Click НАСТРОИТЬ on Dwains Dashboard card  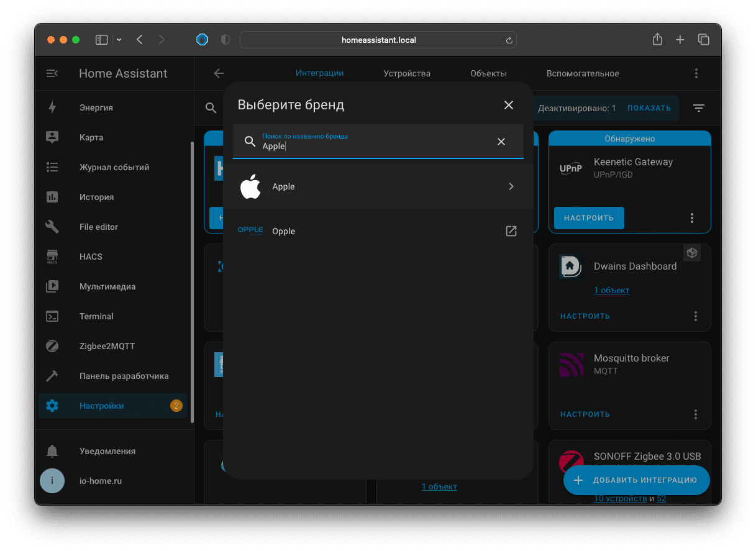(x=585, y=316)
